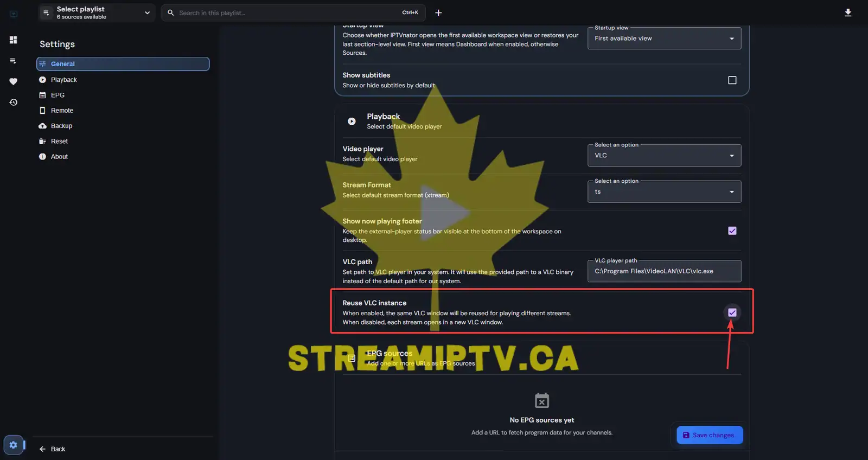Open the sources list icon in left rail
This screenshot has width=868, height=460.
coord(13,61)
